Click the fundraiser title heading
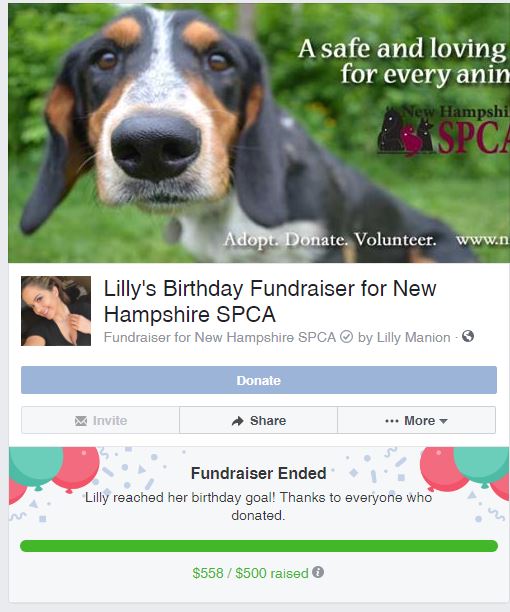Viewport: 510px width, 612px height. click(x=270, y=301)
